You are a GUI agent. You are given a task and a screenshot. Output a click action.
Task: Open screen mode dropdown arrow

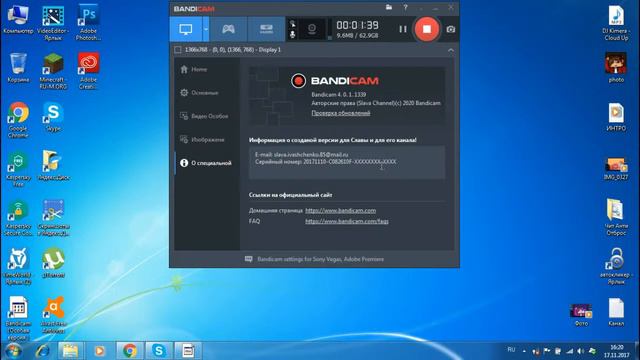point(206,29)
